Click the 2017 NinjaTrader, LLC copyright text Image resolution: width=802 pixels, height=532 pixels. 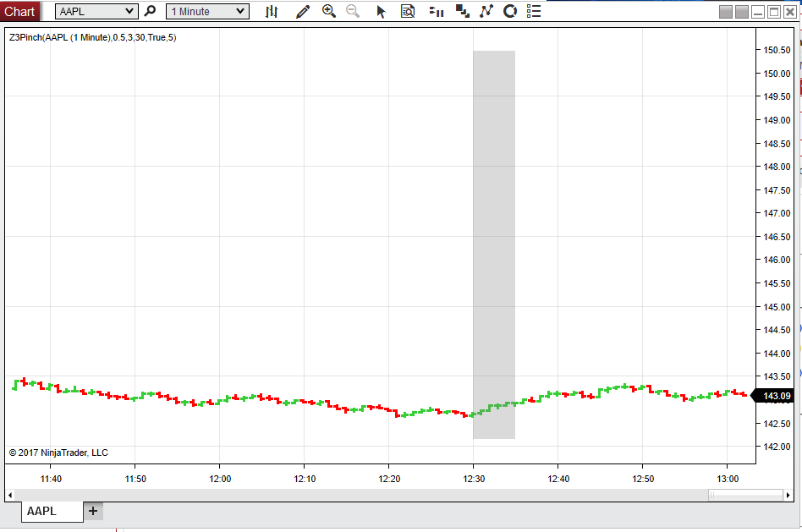pos(59,452)
